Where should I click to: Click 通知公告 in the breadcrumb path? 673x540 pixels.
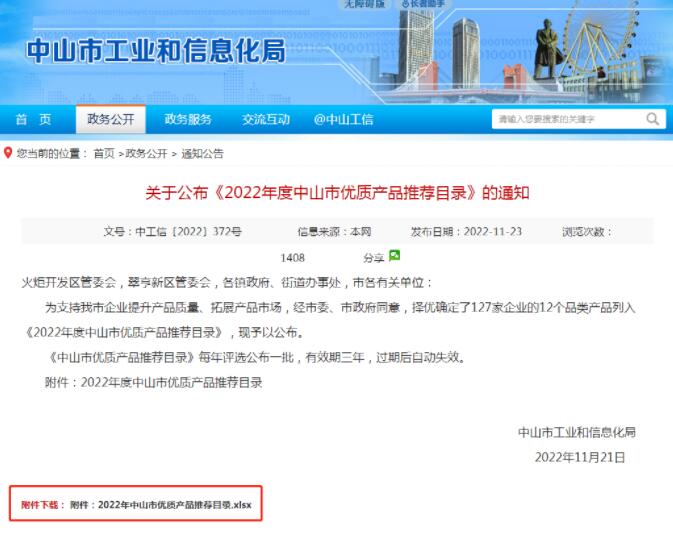tap(202, 154)
